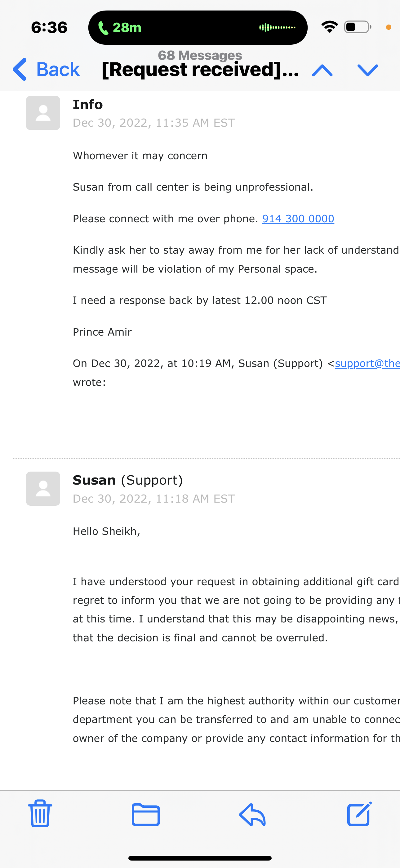Image resolution: width=400 pixels, height=868 pixels.
Task: Compose a new message with pencil icon
Action: point(359,814)
